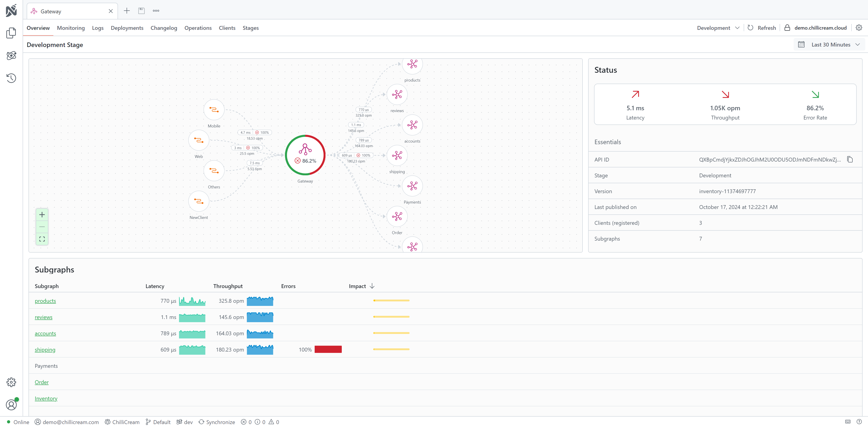
Task: Open the Deployments tab
Action: [127, 28]
